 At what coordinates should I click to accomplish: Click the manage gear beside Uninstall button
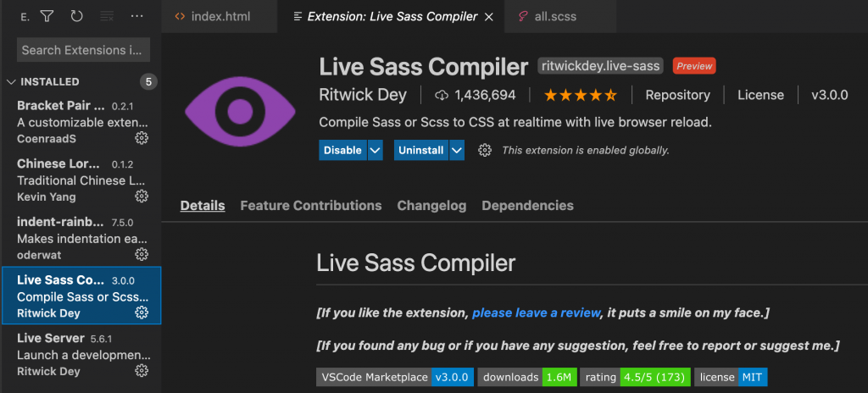click(485, 150)
